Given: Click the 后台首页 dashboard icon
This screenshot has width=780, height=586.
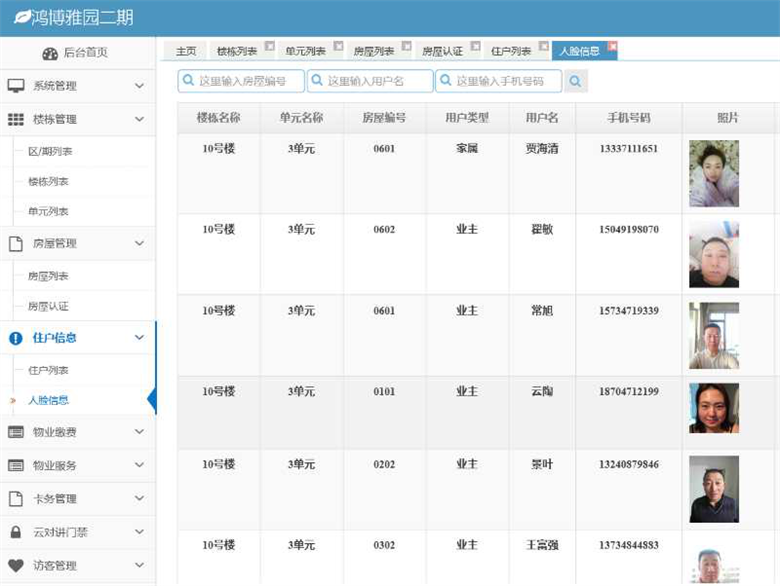Looking at the screenshot, I should click(x=50, y=53).
